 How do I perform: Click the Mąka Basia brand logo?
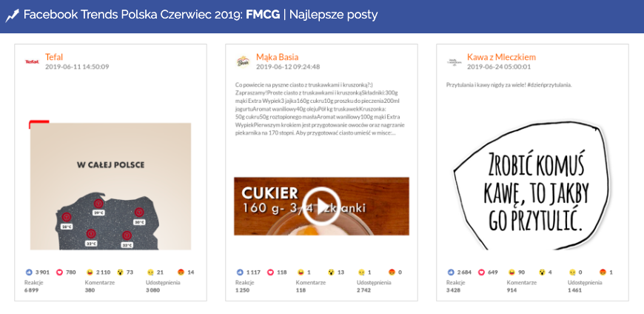(x=243, y=61)
